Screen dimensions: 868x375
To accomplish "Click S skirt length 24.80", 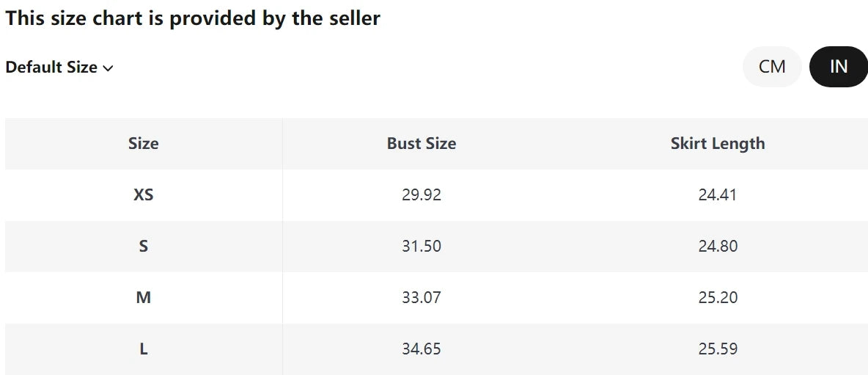I will 717,247.
